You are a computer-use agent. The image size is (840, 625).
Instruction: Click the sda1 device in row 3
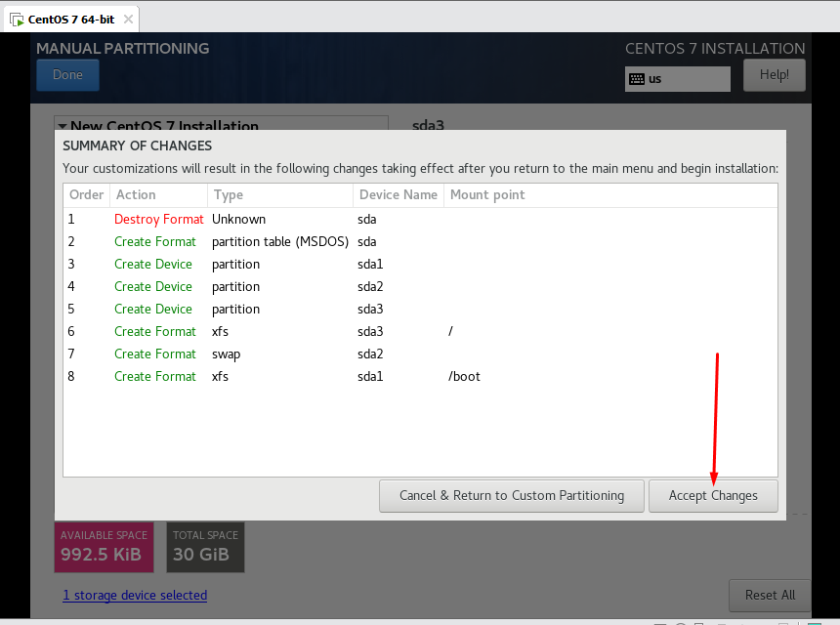[370, 265]
